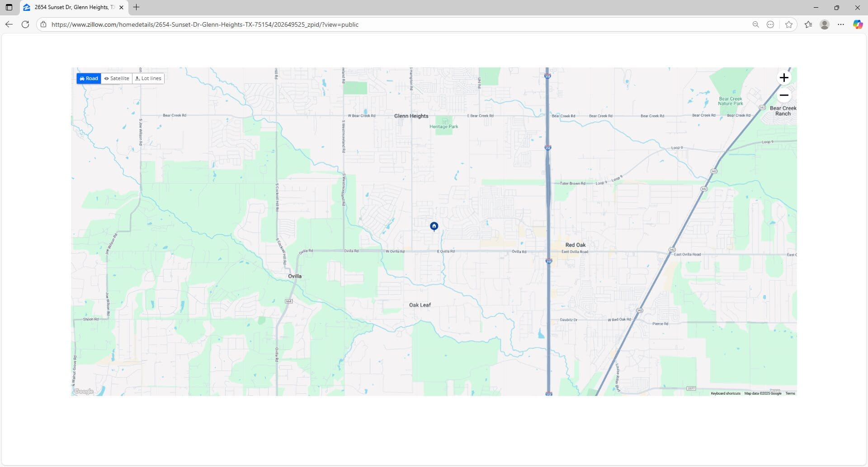Go back to the previous page

click(9, 24)
